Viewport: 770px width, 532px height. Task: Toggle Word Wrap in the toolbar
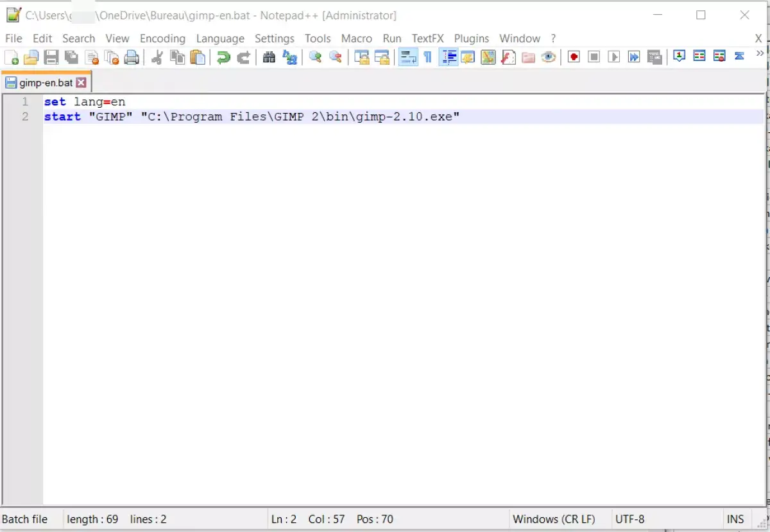pyautogui.click(x=408, y=58)
